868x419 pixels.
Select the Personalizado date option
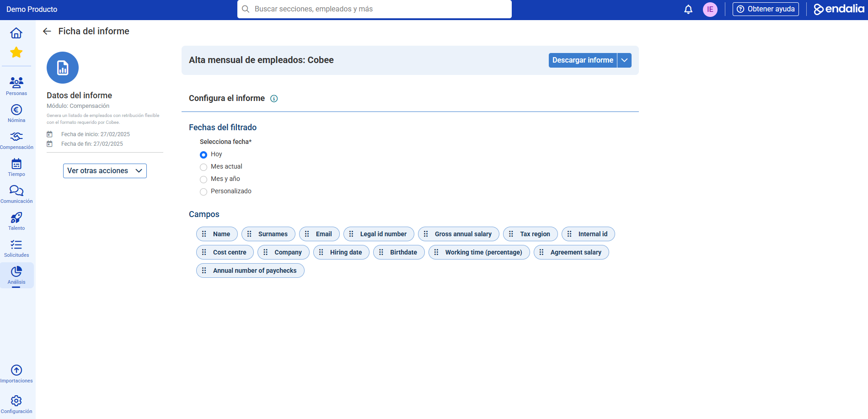click(x=204, y=192)
